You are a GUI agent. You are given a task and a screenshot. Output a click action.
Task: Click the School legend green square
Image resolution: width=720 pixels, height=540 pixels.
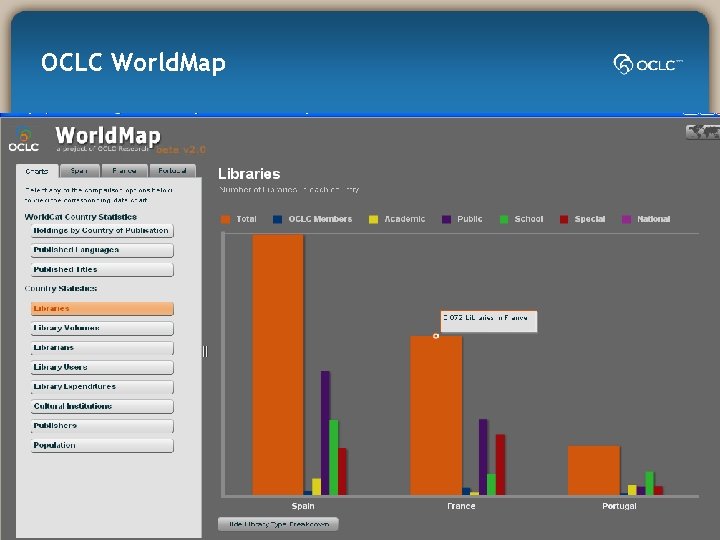(504, 219)
